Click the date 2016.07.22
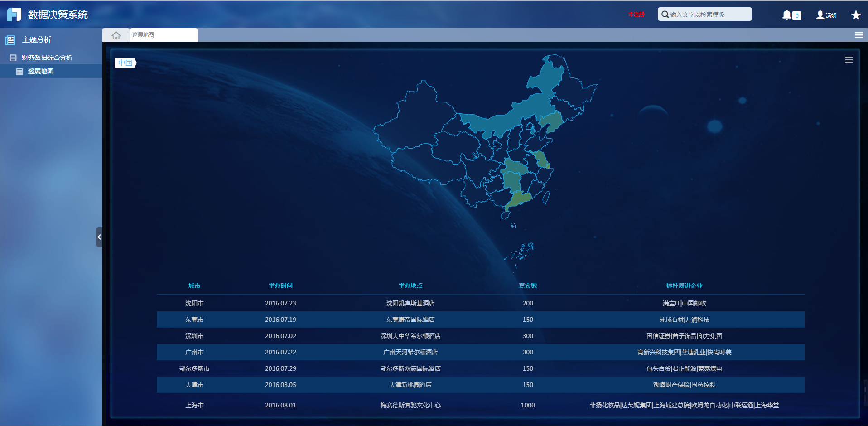 280,352
